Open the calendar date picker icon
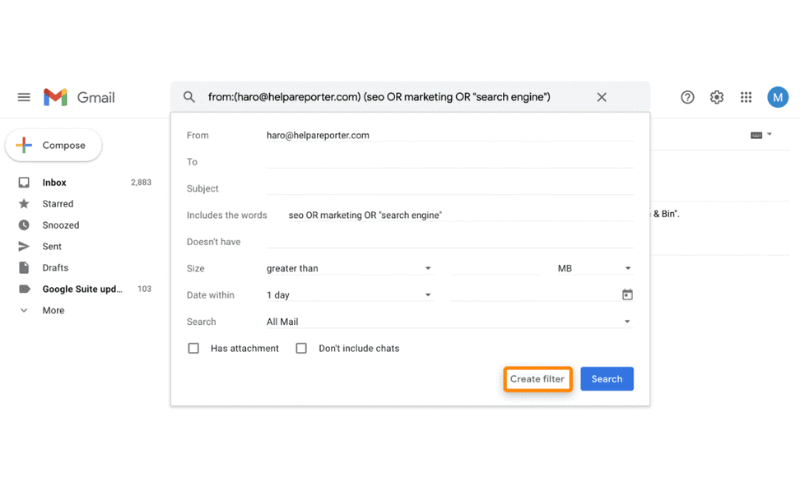This screenshot has height=500, width=800. [627, 295]
